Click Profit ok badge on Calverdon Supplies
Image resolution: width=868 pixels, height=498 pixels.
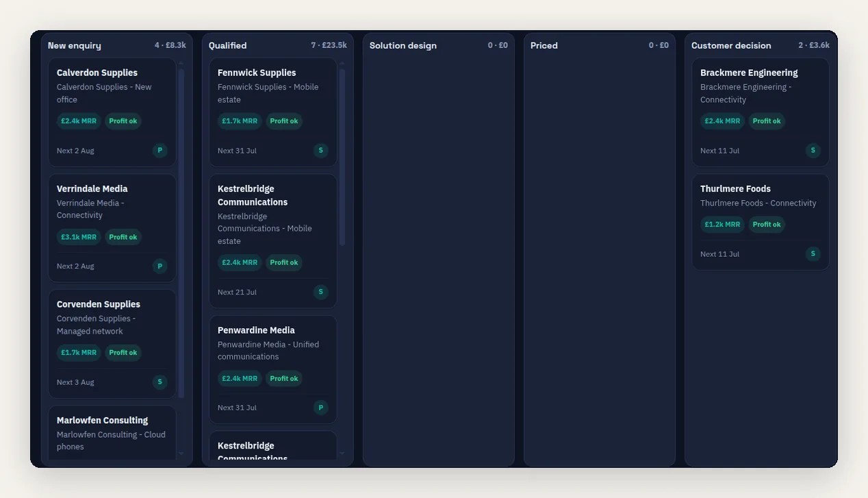click(x=123, y=121)
